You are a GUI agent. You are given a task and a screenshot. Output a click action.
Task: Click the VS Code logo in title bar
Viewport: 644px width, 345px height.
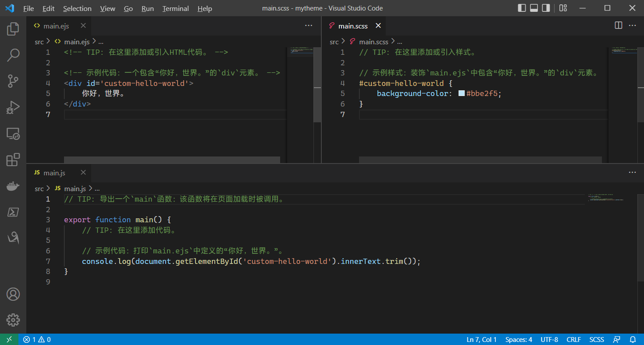(10, 8)
